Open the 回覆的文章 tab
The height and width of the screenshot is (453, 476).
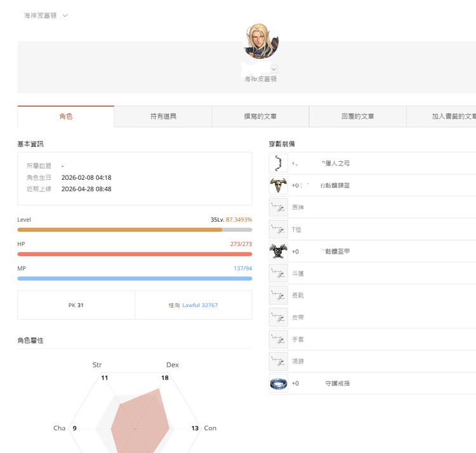click(357, 116)
